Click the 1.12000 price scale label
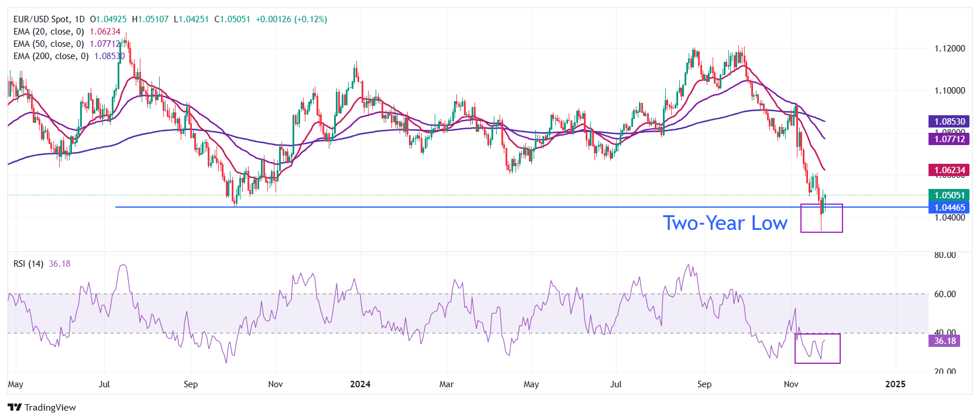 click(950, 49)
